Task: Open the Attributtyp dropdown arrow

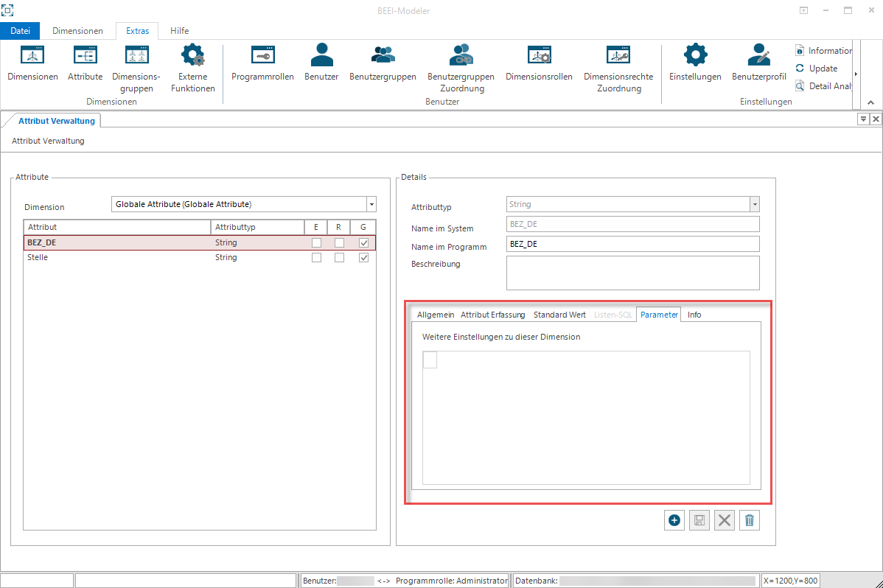Action: point(755,204)
